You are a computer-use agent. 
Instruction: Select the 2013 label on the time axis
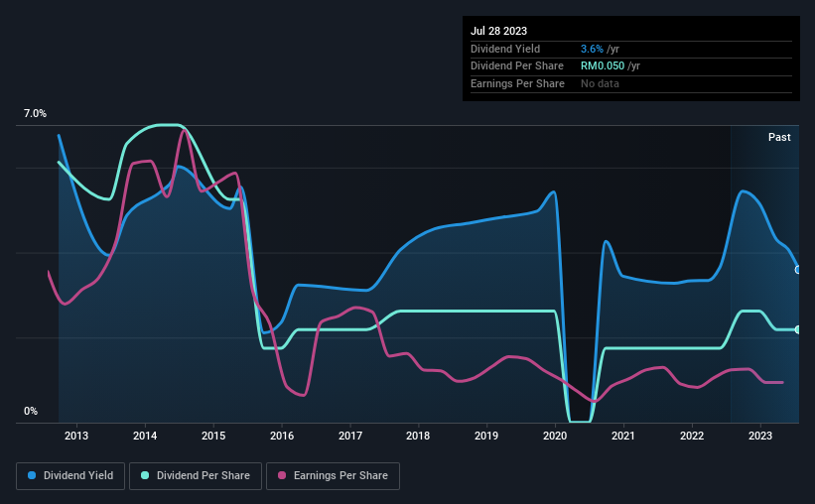(x=76, y=435)
